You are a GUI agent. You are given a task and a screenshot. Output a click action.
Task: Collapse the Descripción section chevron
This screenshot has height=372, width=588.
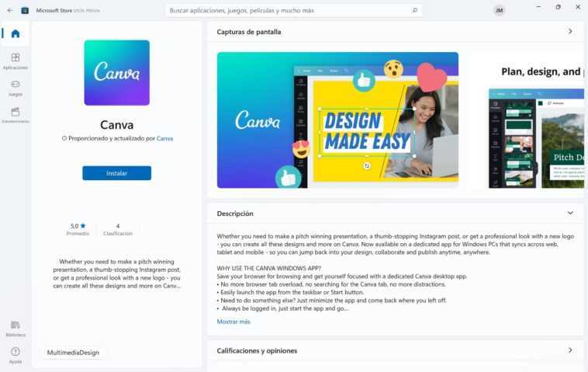(570, 214)
